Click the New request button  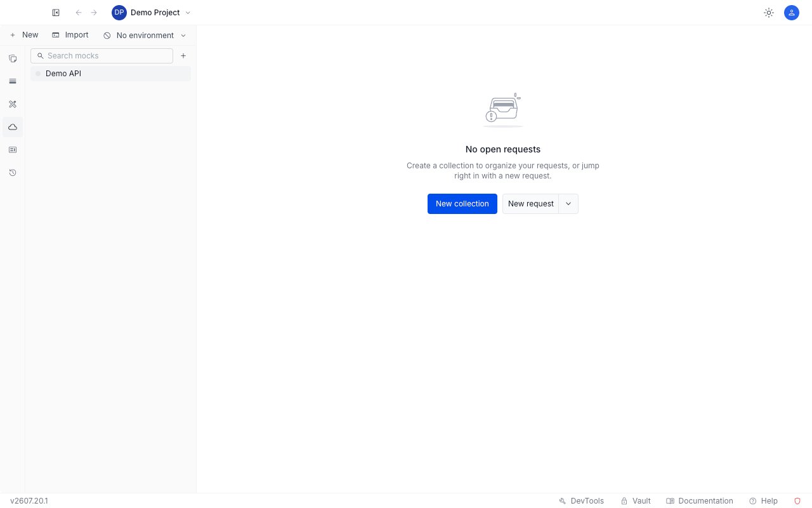(531, 204)
